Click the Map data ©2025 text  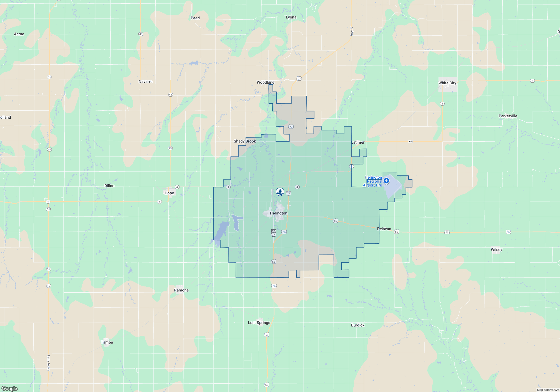(548, 390)
